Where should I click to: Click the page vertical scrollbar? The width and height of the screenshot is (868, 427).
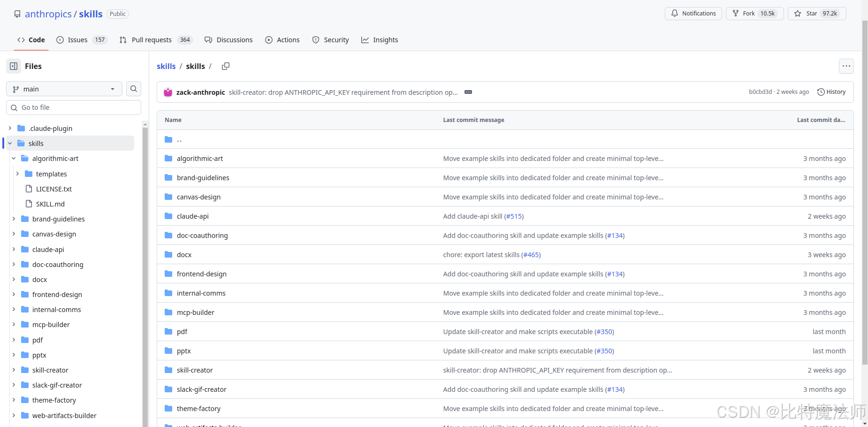(865, 192)
